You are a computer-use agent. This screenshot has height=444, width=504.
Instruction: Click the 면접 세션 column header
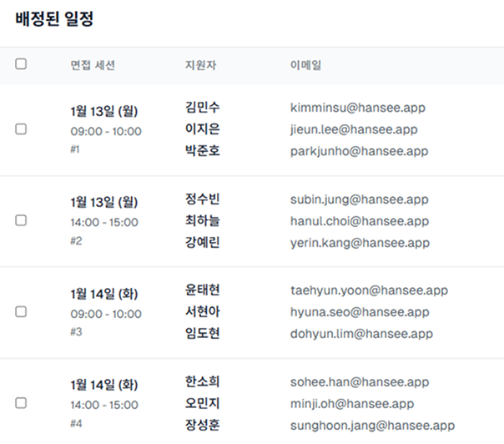[93, 65]
